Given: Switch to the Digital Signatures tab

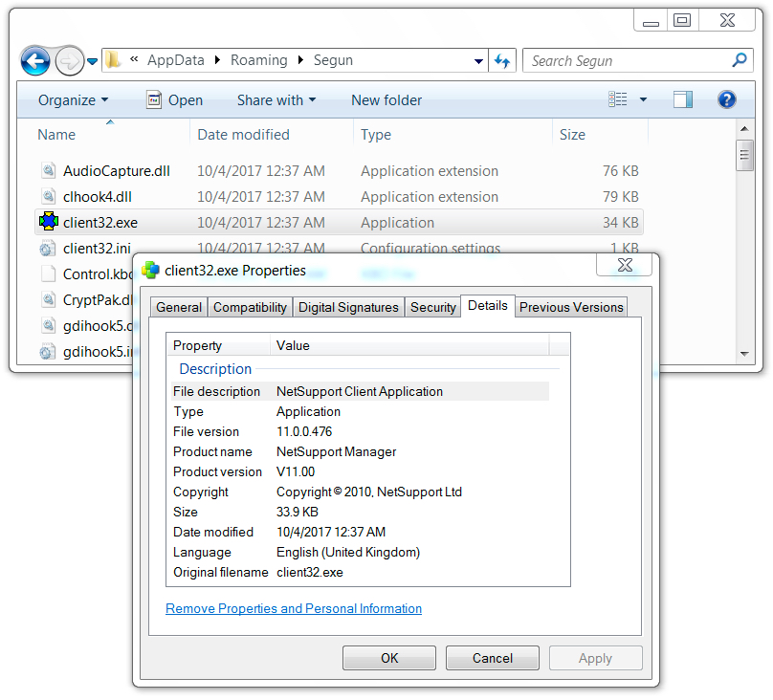Looking at the screenshot, I should click(x=348, y=307).
